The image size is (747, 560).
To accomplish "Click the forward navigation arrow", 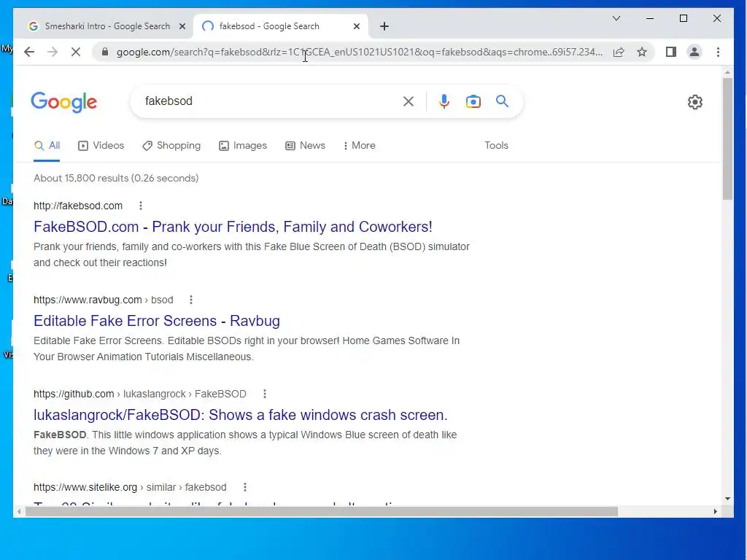I will point(53,52).
